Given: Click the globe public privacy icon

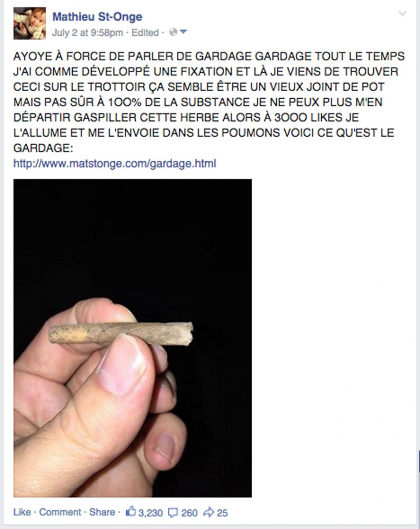Looking at the screenshot, I should [173, 32].
